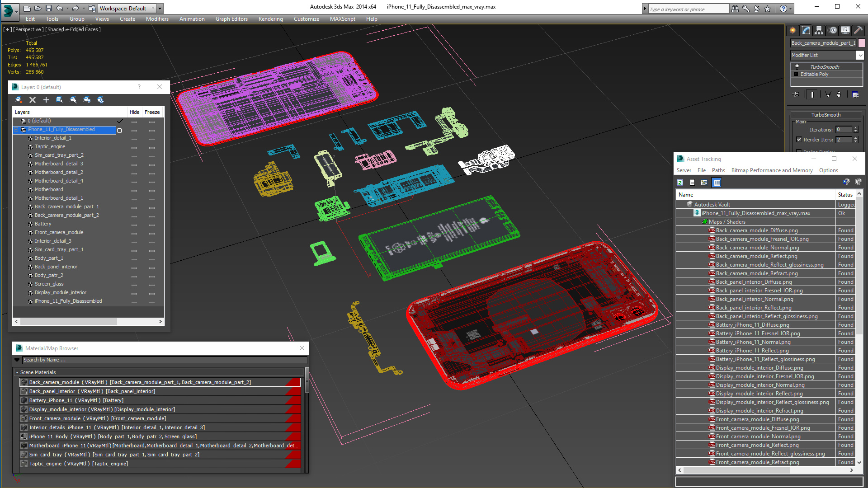Screen dimensions: 868x488
Task: Click the TurboSmooth modifier icon
Action: pos(797,66)
